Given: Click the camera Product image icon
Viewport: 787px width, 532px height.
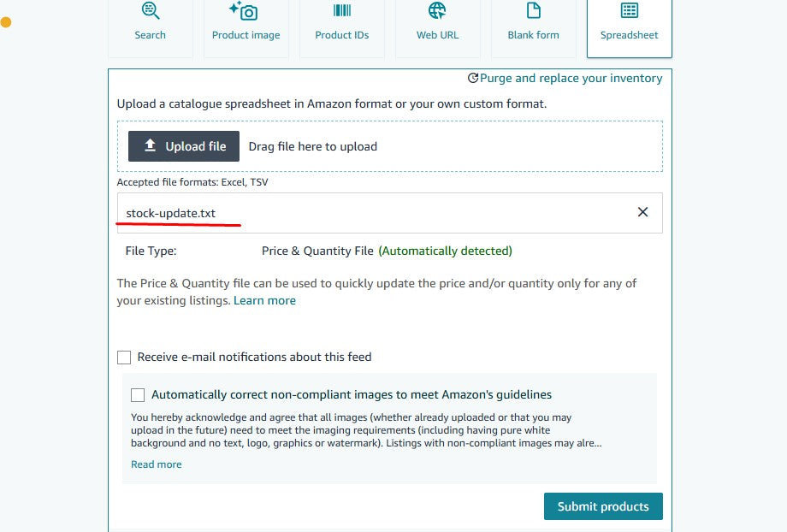Looking at the screenshot, I should tap(244, 10).
